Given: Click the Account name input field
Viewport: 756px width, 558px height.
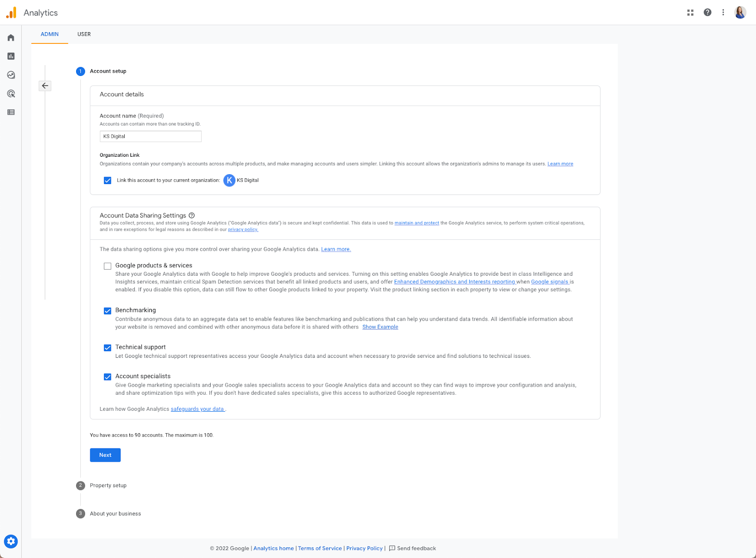Looking at the screenshot, I should pos(151,136).
